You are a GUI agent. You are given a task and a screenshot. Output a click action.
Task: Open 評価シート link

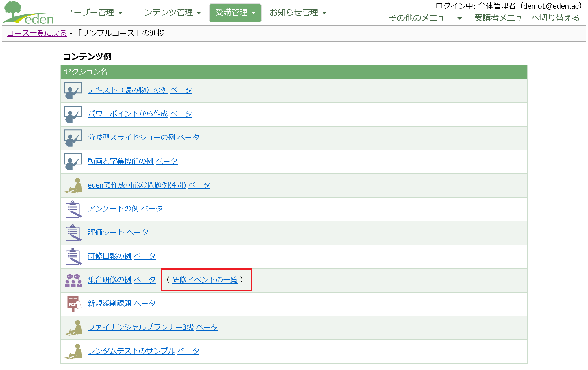pyautogui.click(x=106, y=232)
